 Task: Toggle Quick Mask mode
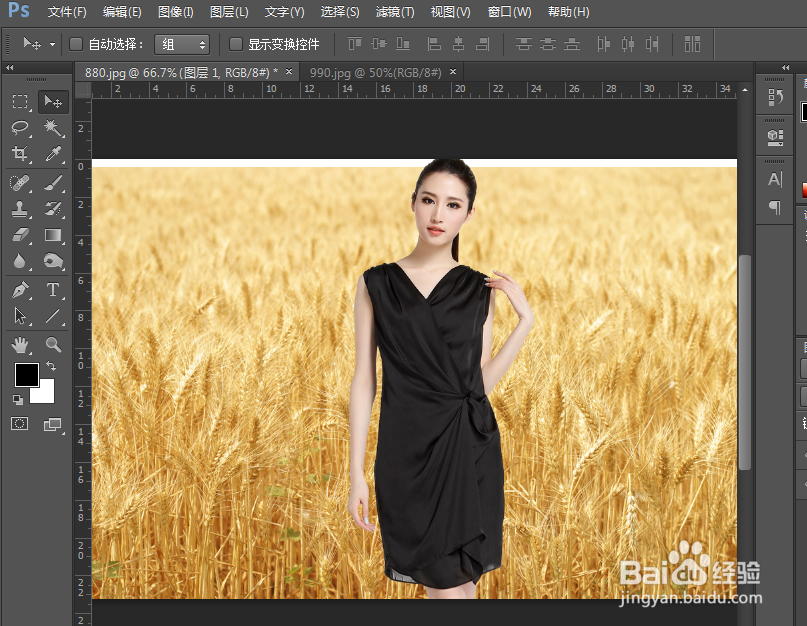(x=20, y=425)
